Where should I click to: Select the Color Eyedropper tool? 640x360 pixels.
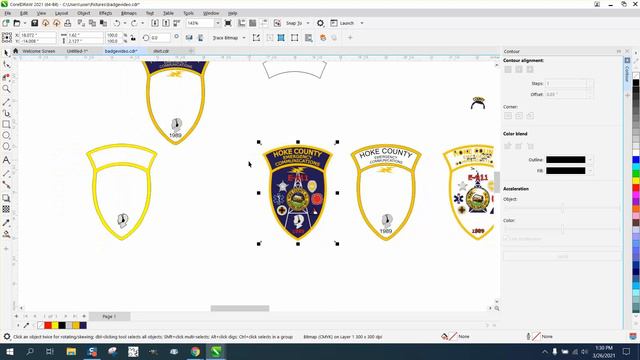pos(6,222)
